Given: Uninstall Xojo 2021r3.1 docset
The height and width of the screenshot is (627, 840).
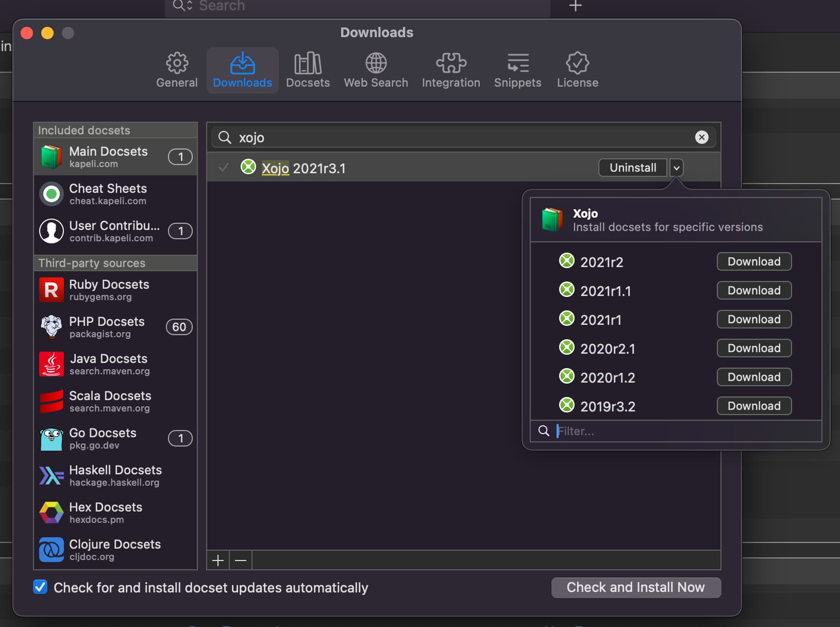Looking at the screenshot, I should pyautogui.click(x=633, y=168).
